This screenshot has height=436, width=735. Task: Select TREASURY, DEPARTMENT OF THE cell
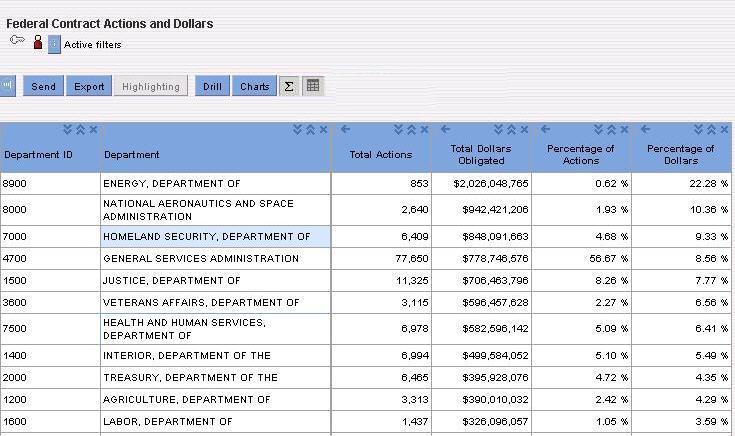coord(216,378)
